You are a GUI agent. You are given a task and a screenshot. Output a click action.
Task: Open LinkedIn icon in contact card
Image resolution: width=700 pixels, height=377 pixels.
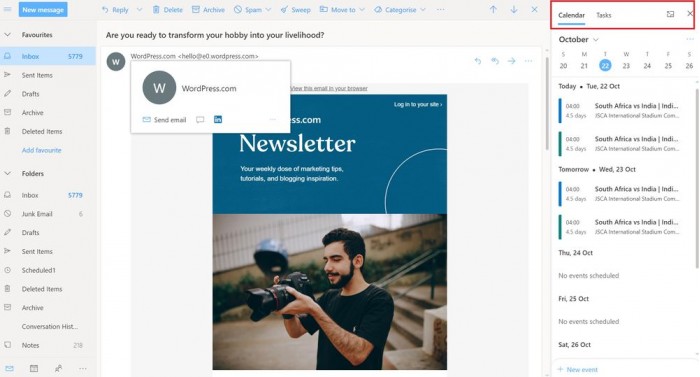(218, 119)
